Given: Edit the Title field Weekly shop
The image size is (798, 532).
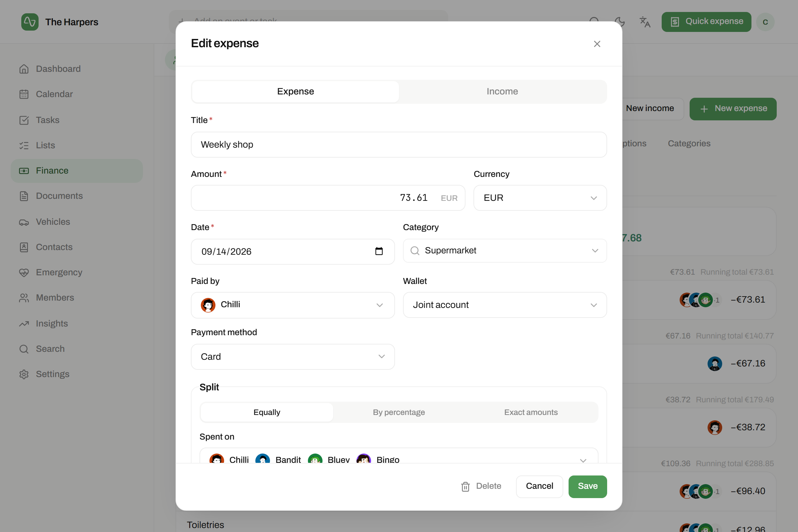Looking at the screenshot, I should pyautogui.click(x=399, y=145).
